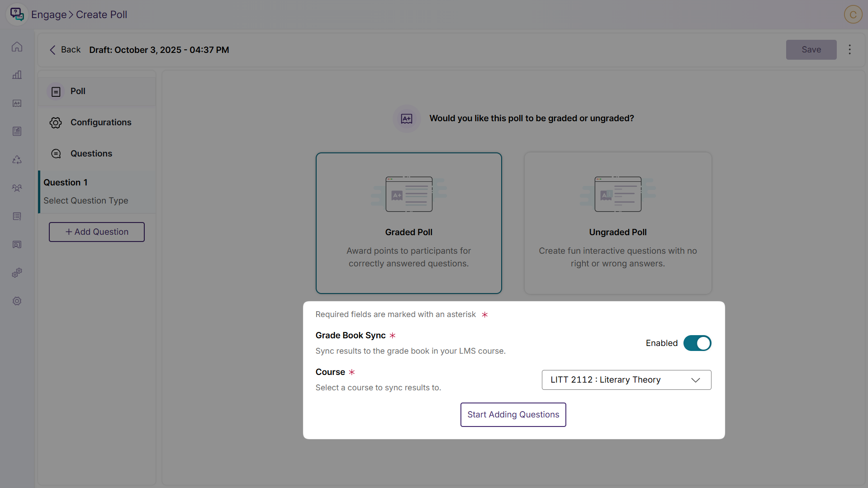
Task: Click the people group sidebar icon
Action: [x=17, y=188]
